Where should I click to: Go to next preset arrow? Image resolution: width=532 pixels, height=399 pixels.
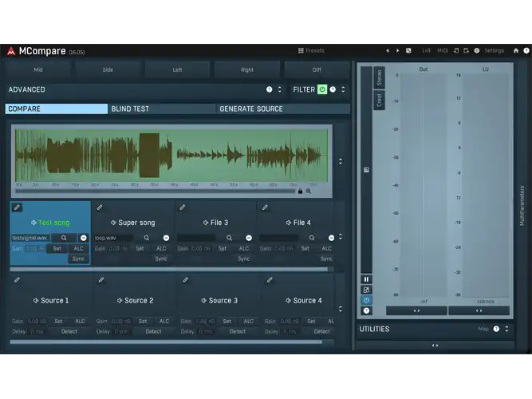pyautogui.click(x=398, y=50)
